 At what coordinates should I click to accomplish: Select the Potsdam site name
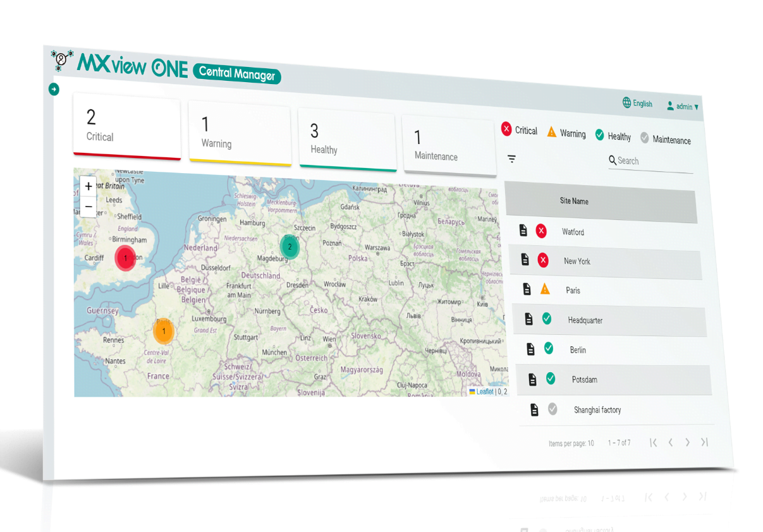click(585, 380)
